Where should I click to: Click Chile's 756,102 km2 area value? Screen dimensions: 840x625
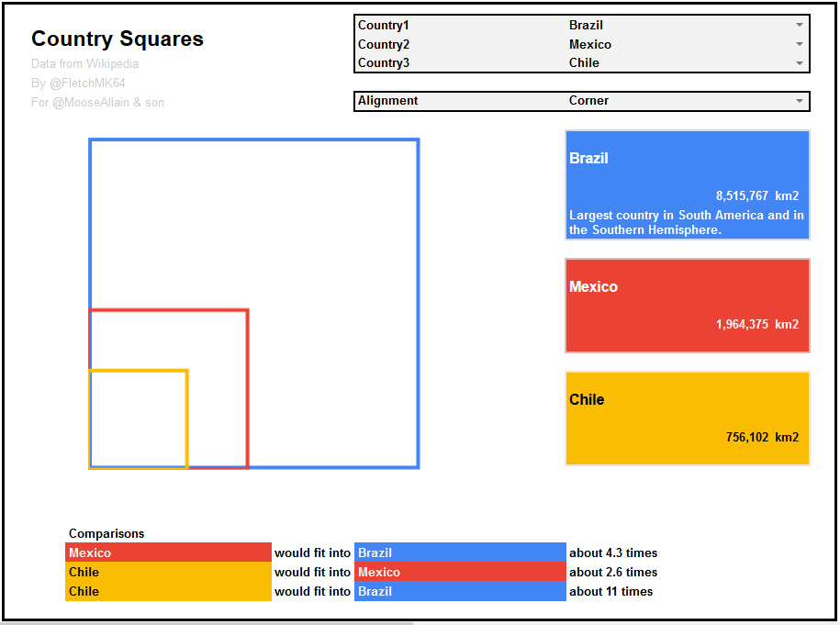tap(762, 438)
